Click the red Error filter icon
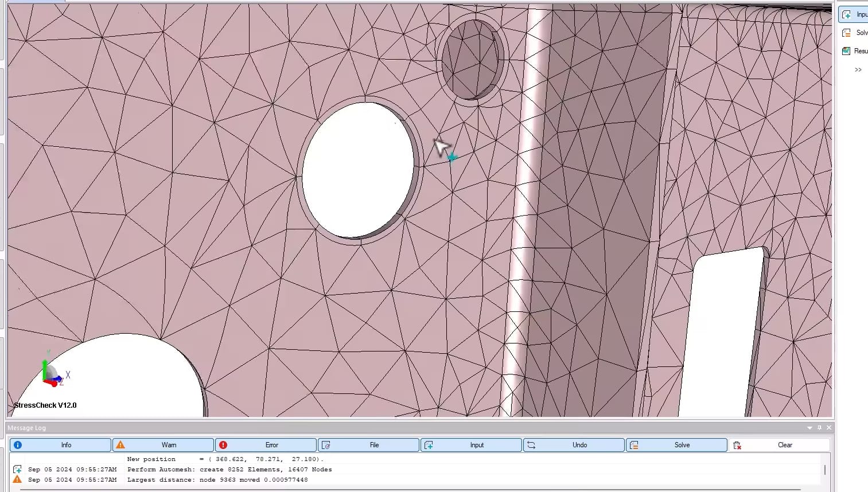 [x=223, y=444]
